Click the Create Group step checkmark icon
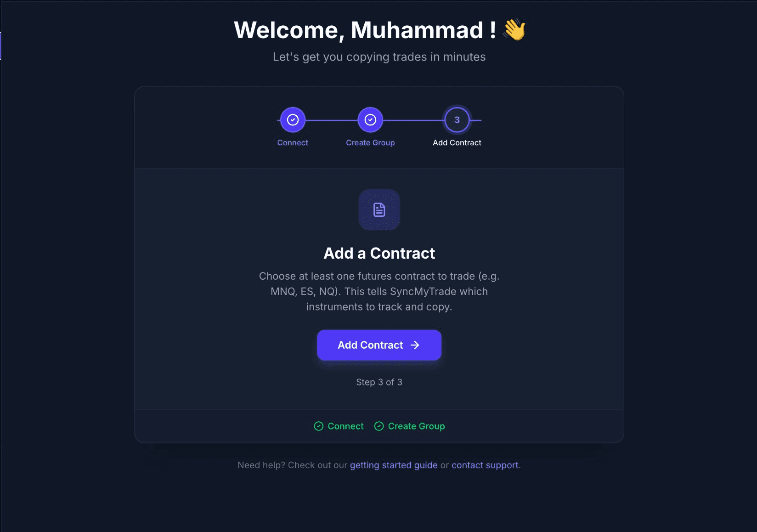Screen dimensions: 757x532 coord(370,120)
